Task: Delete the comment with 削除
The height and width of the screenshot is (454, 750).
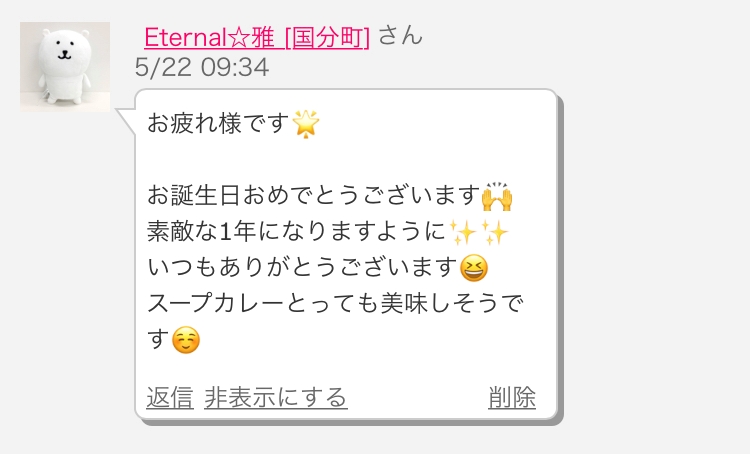Action: click(x=512, y=398)
